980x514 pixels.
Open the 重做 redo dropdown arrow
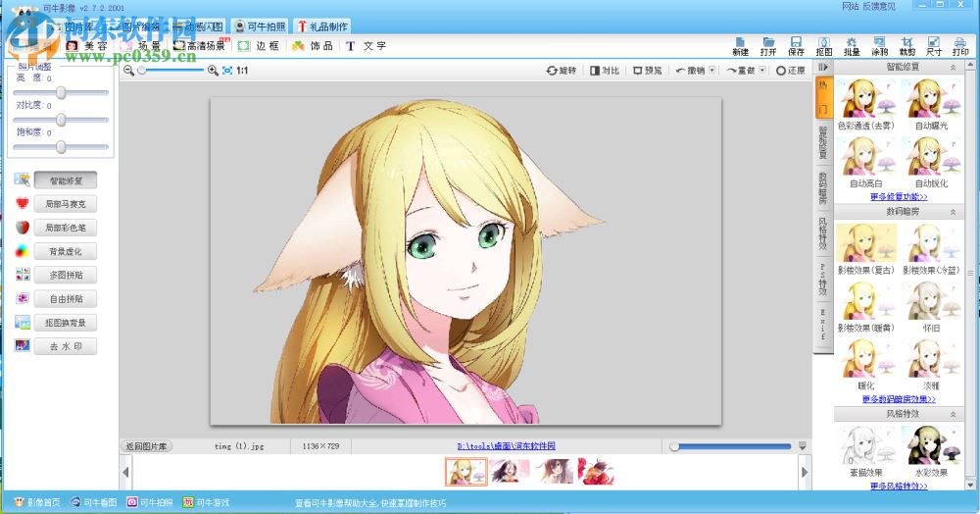coord(763,71)
